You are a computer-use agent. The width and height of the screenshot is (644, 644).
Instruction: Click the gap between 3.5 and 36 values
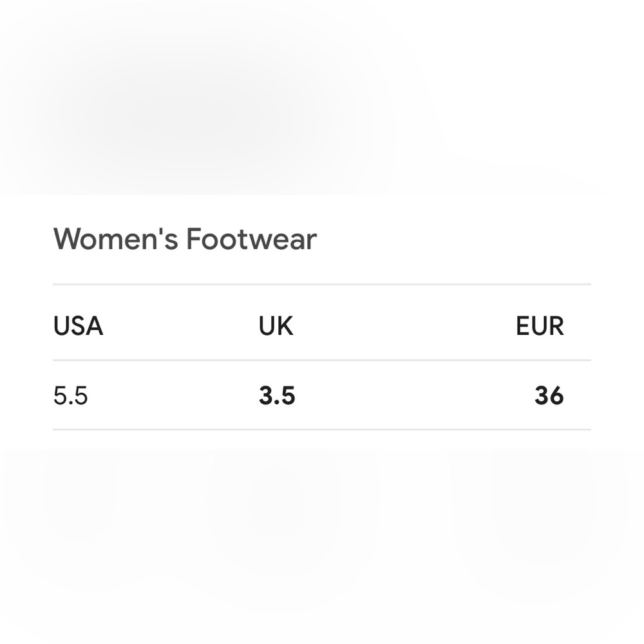415,395
